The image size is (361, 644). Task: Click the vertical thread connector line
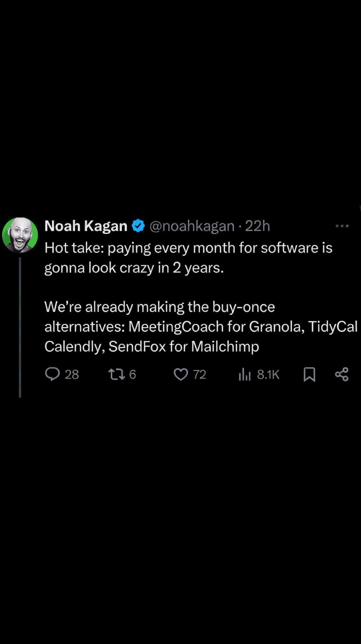tap(20, 327)
